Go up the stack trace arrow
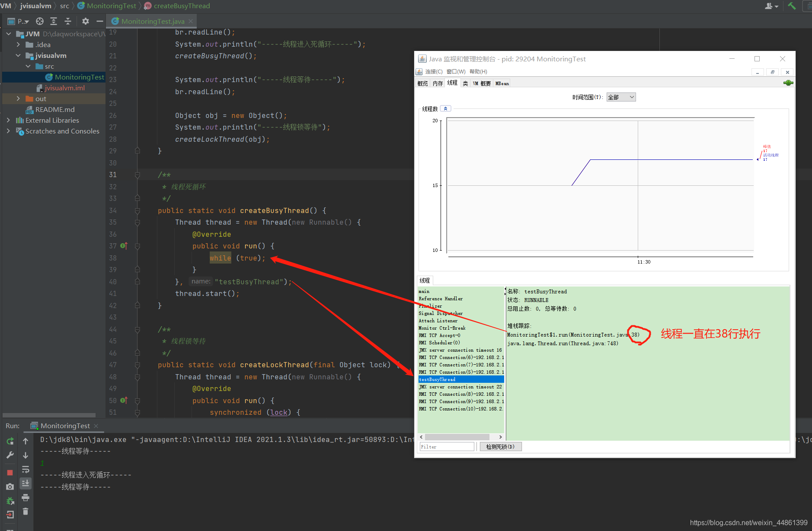This screenshot has width=812, height=531. coord(26,441)
